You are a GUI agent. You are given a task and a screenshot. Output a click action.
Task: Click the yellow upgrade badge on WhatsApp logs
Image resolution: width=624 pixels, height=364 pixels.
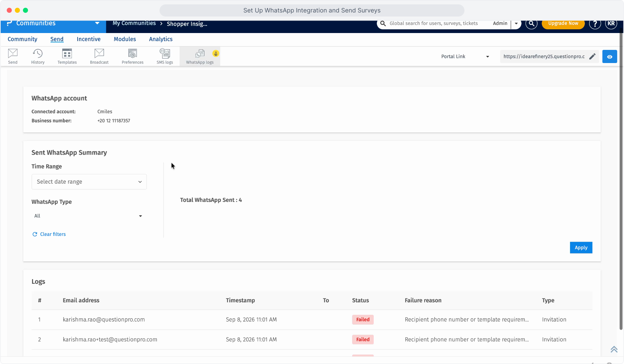pyautogui.click(x=216, y=53)
